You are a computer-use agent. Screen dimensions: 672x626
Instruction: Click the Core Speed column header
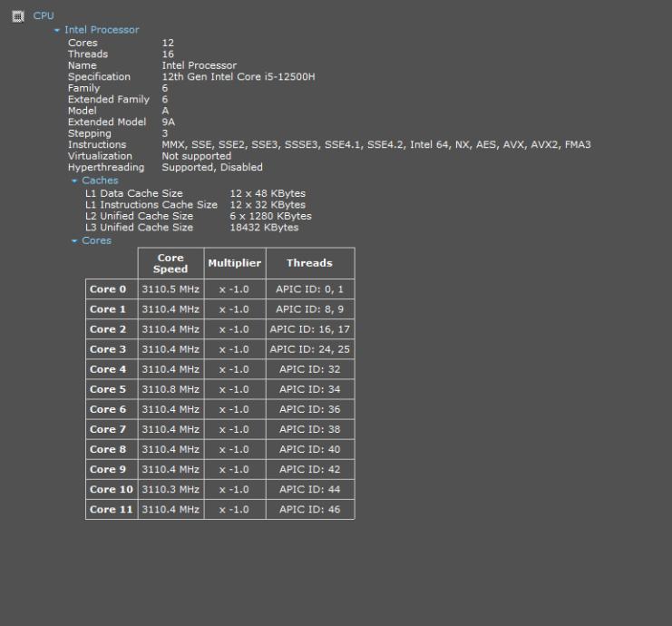tap(170, 263)
